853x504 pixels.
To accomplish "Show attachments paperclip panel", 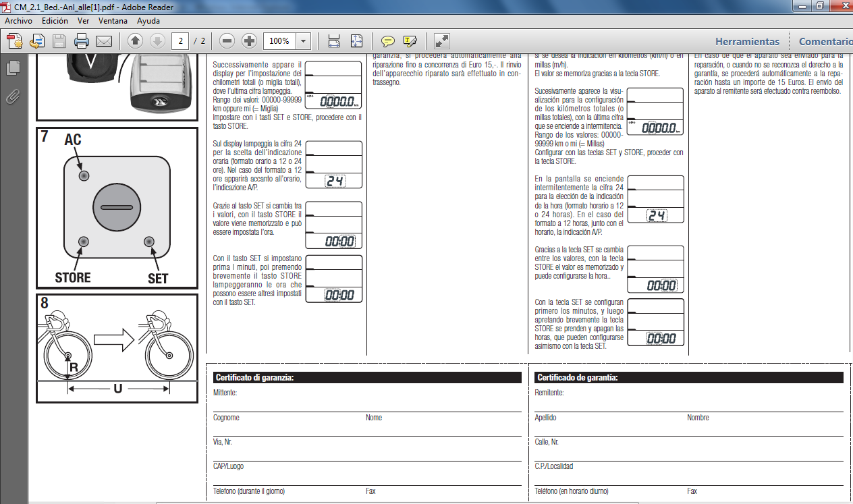I will pyautogui.click(x=12, y=96).
